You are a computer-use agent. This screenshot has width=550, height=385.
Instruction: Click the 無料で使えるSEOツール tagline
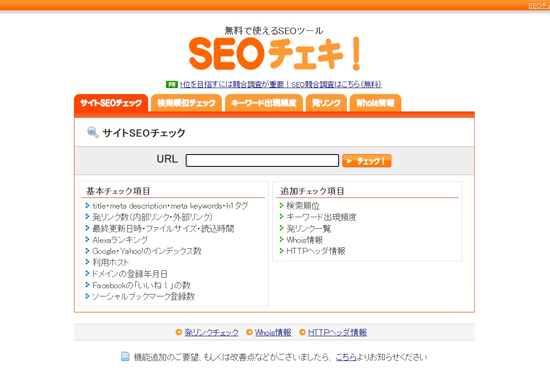[x=274, y=31]
